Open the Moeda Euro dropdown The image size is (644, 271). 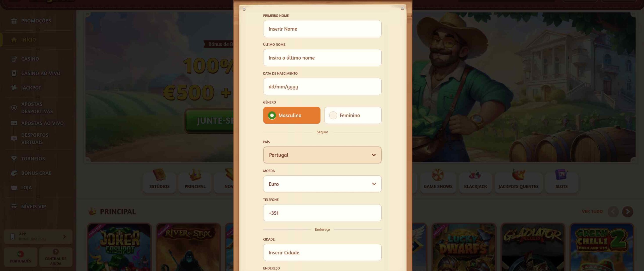pos(322,184)
